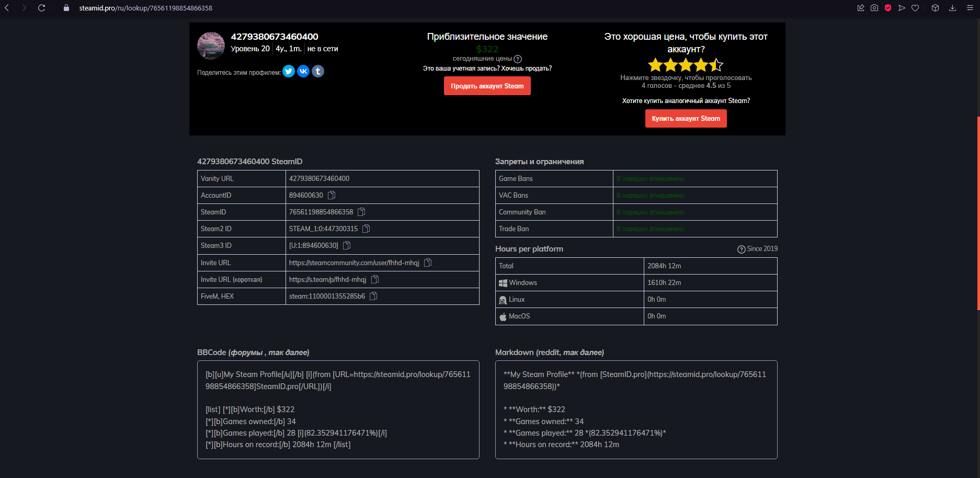980x478 pixels.
Task: Click help icon next to сегодняшние цены
Action: point(518,59)
